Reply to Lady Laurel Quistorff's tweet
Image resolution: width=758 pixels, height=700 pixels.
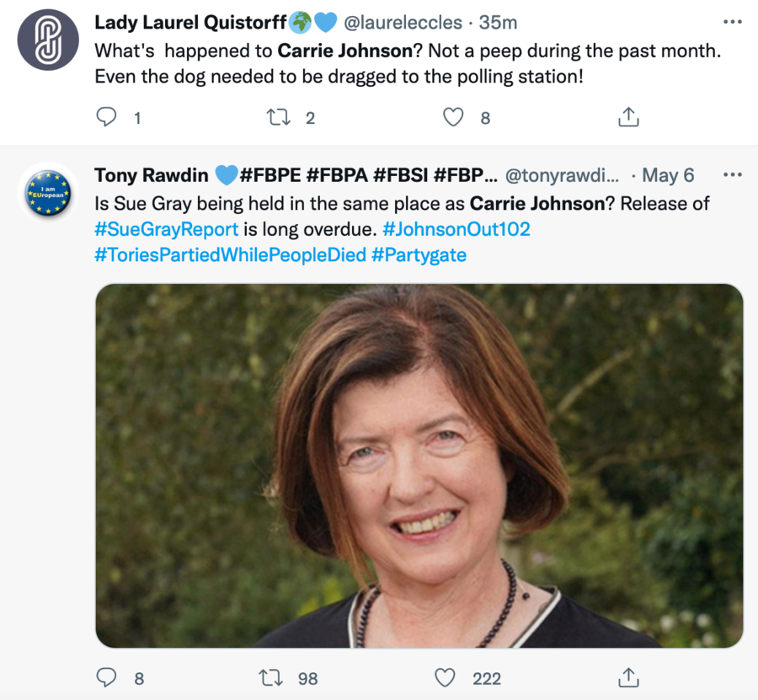(x=107, y=118)
